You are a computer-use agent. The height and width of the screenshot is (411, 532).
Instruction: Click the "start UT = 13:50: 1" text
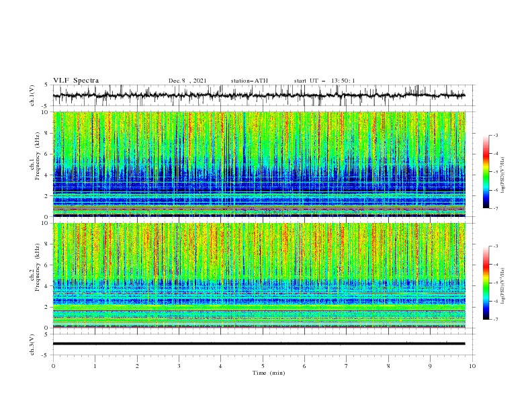(x=324, y=81)
